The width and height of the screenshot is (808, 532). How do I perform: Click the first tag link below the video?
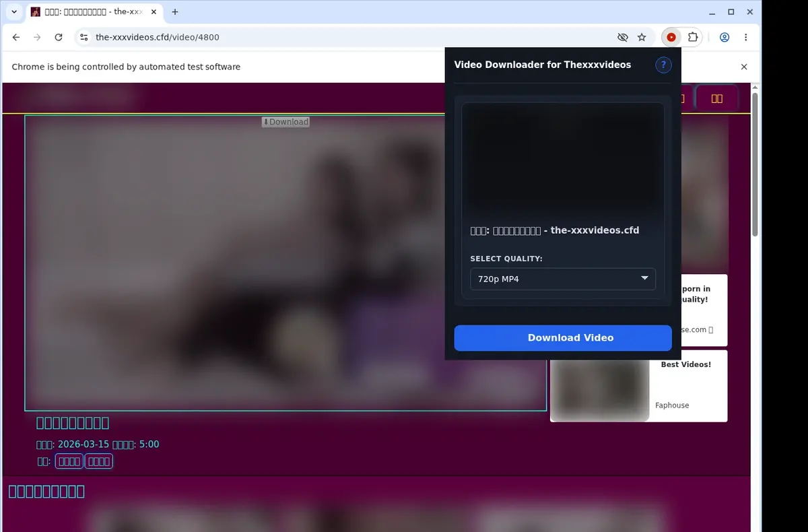(69, 461)
